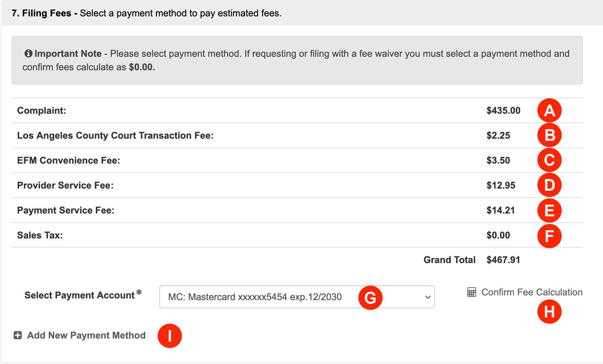Screen dimensions: 603x364
Task: Click the dropdown chevron on the payment account field
Action: [427, 297]
